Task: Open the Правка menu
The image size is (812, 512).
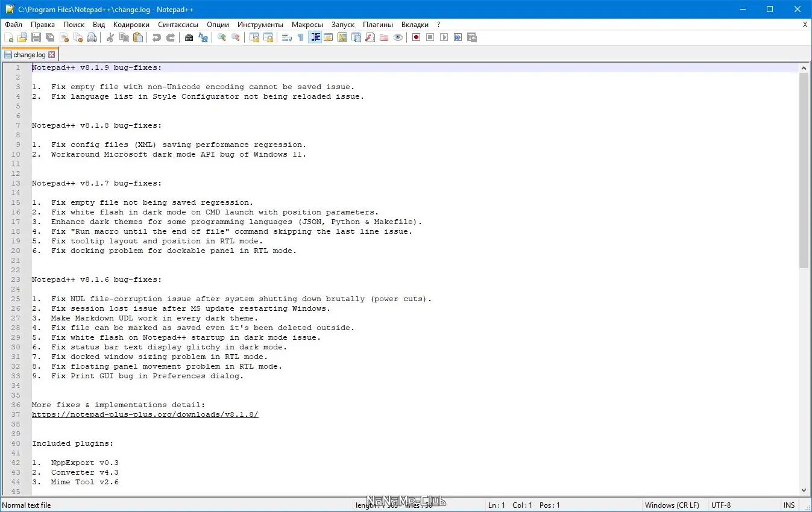Action: 43,25
